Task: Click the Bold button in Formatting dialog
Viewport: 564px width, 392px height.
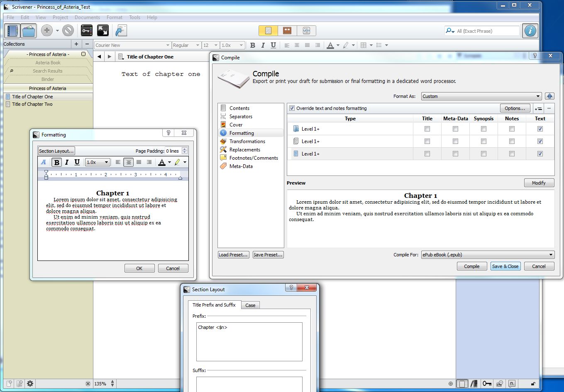Action: coord(57,162)
